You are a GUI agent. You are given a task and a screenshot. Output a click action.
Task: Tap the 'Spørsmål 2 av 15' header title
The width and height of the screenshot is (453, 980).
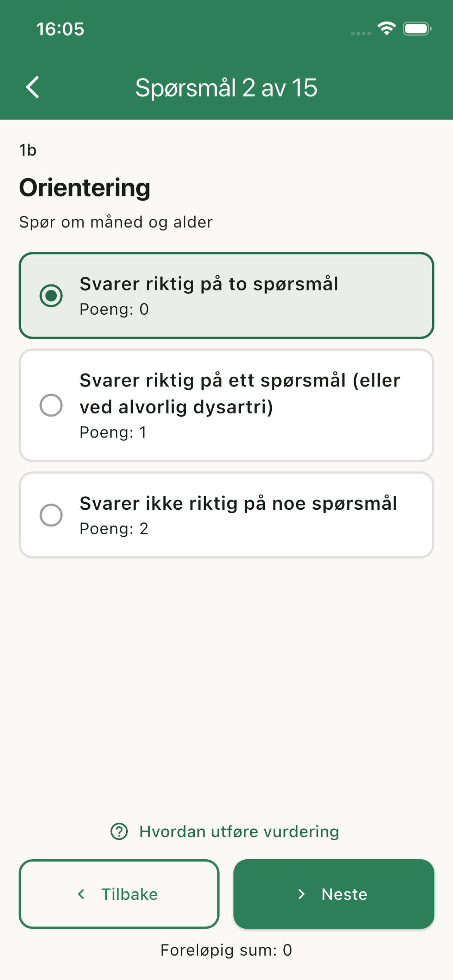point(226,87)
